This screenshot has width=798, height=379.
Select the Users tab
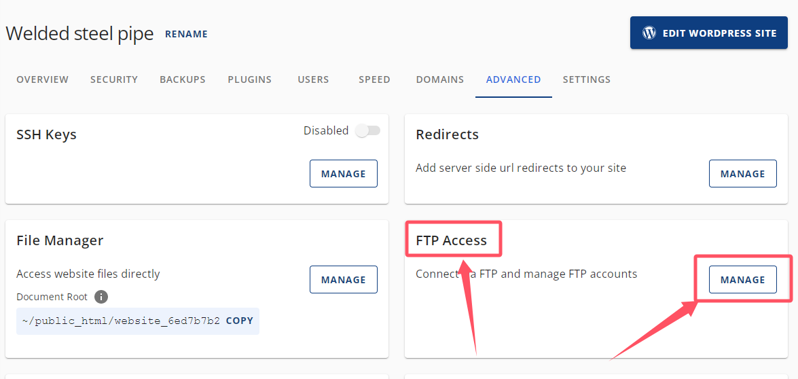coord(313,79)
